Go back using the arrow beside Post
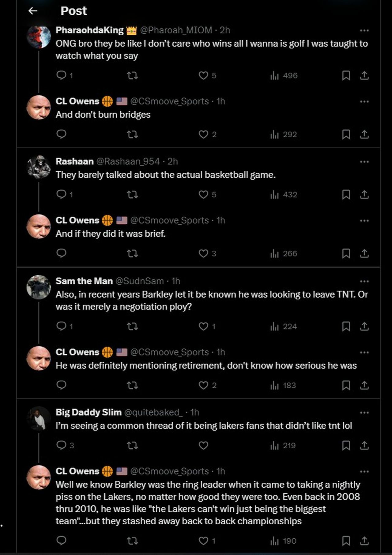This screenshot has width=392, height=555. coord(33,11)
